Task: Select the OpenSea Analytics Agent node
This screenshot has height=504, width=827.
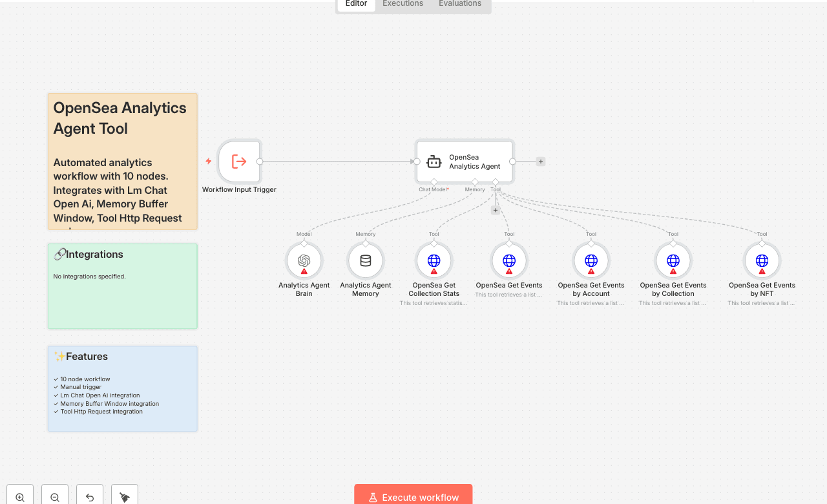Action: coord(464,161)
